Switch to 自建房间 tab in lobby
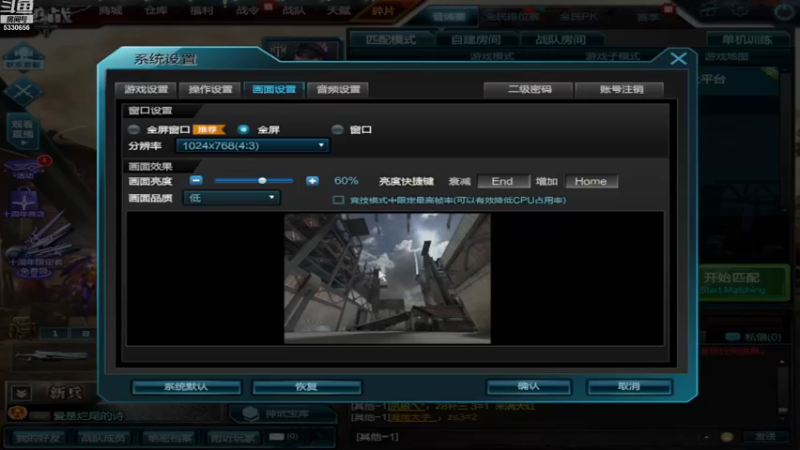The image size is (800, 450). (x=476, y=39)
